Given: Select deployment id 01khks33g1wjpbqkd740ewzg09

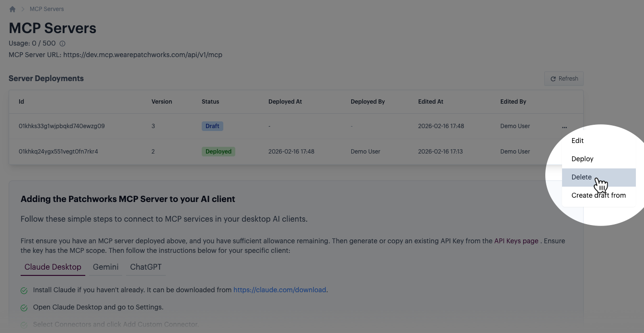Looking at the screenshot, I should [62, 126].
